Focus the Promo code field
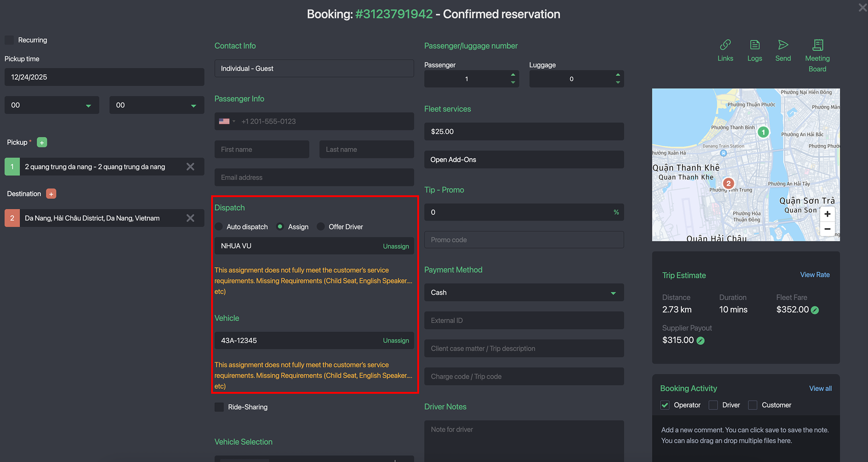The image size is (868, 462). click(524, 240)
